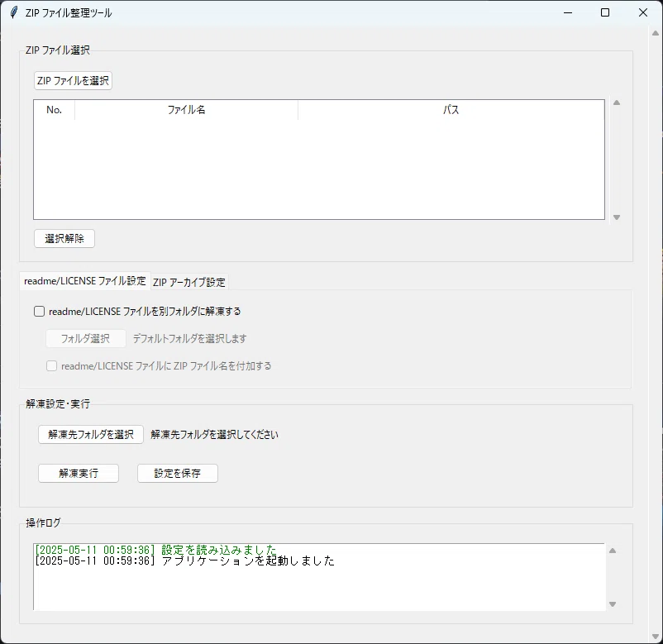Toggle ZIP ファイル名を付加する checkbox
The image size is (663, 644).
(x=51, y=365)
